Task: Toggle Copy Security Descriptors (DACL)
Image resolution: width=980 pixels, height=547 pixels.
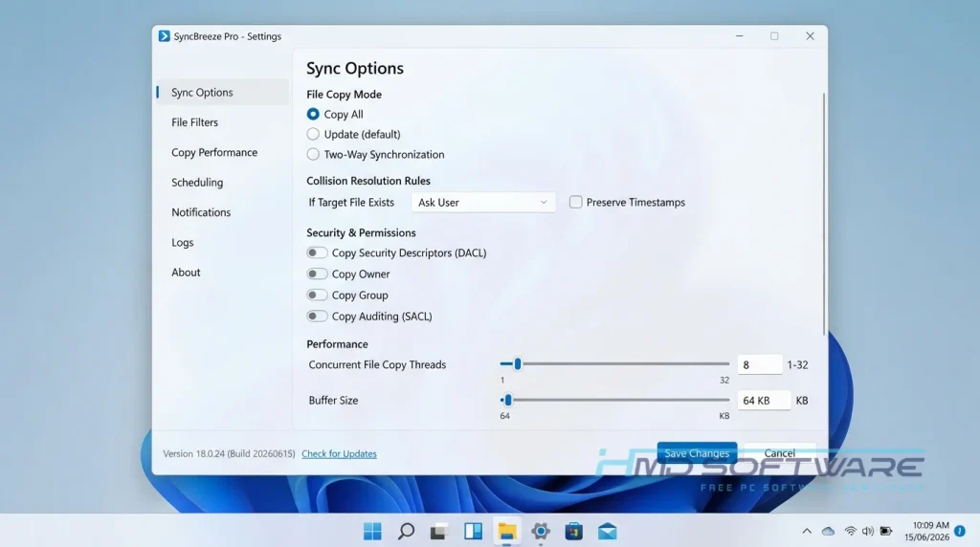Action: (x=317, y=252)
